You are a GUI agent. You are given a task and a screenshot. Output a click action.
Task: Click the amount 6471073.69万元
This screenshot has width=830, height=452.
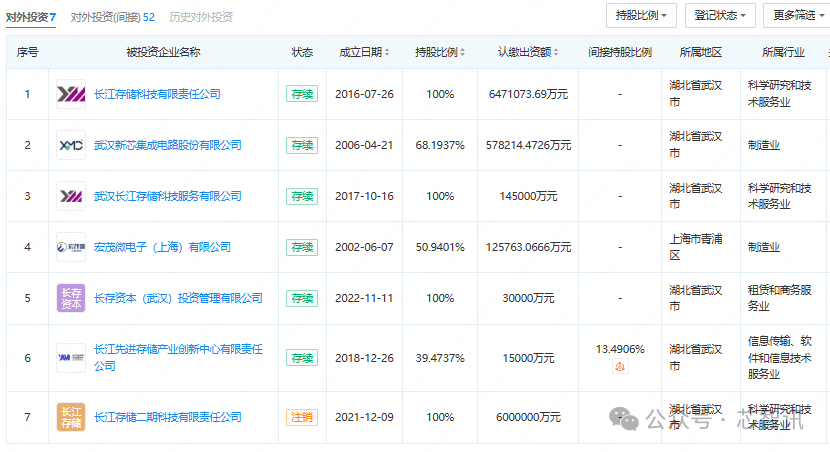528,94
